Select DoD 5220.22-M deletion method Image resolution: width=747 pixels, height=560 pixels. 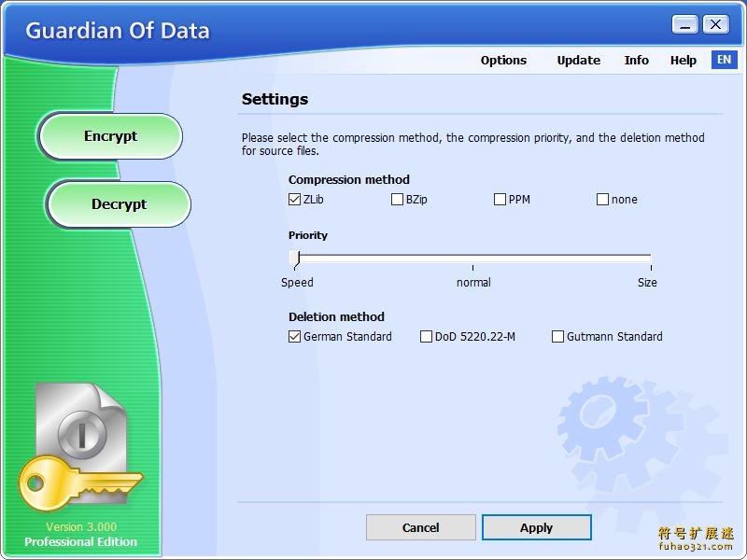pyautogui.click(x=426, y=337)
